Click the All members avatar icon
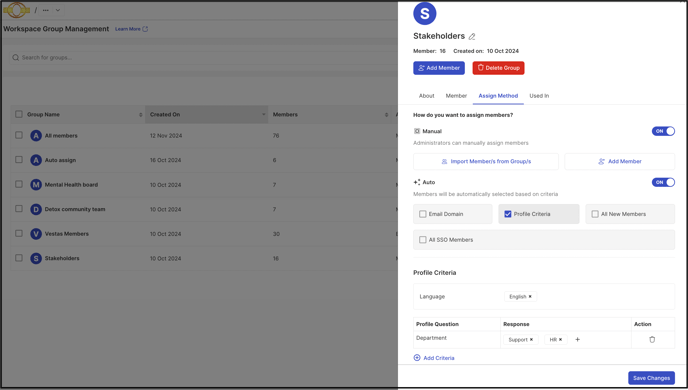The height and width of the screenshot is (390, 688). [36, 136]
